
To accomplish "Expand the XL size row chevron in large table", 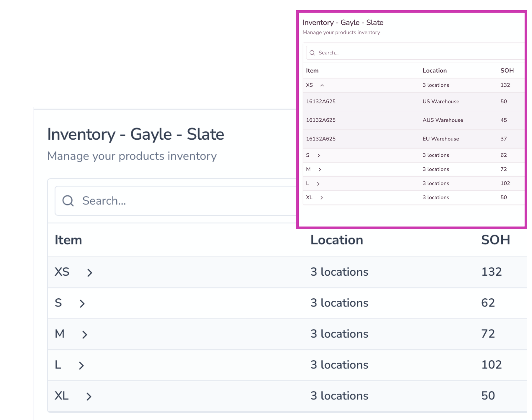I will point(89,396).
